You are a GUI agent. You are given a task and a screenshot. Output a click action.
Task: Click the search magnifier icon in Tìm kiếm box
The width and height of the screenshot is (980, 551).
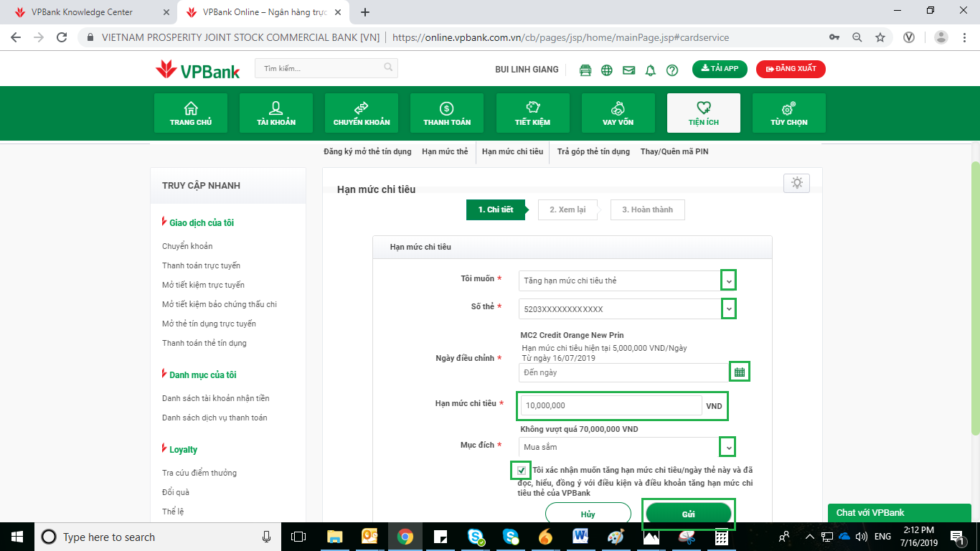pyautogui.click(x=388, y=68)
